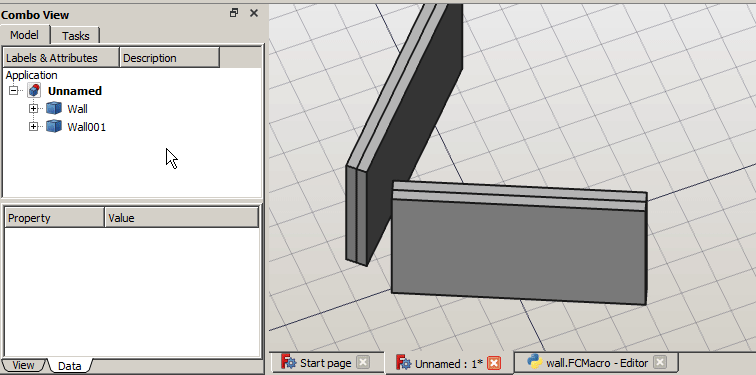The width and height of the screenshot is (756, 375).
Task: Click the Application root label
Action: (31, 75)
